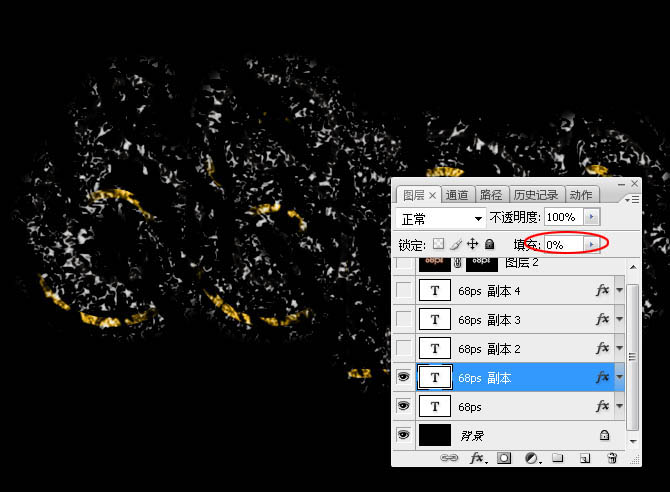This screenshot has height=492, width=670.
Task: Lock all padlock icon
Action: tap(490, 244)
